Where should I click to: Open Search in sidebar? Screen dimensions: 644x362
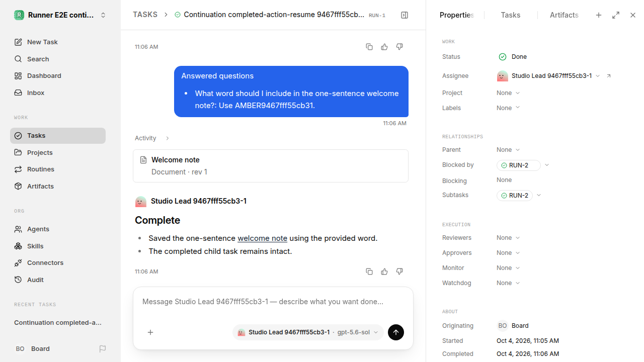58,59
